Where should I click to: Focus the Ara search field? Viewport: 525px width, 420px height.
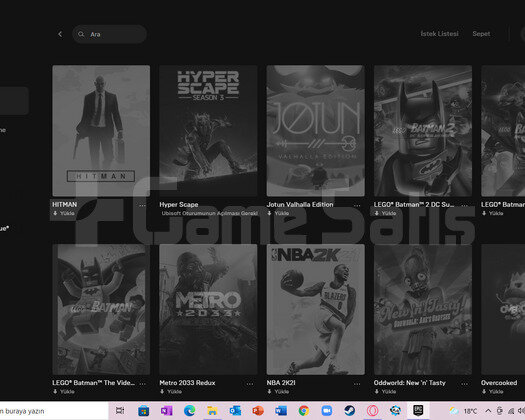coord(109,34)
